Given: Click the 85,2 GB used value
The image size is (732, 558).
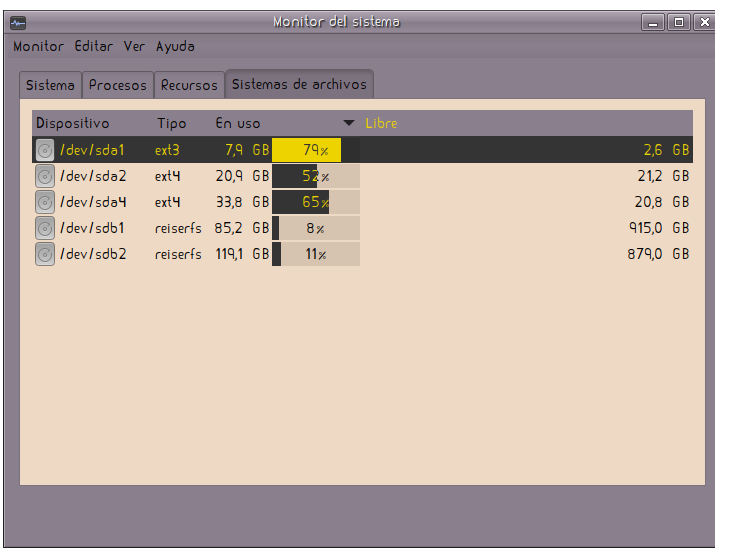Looking at the screenshot, I should [242, 228].
